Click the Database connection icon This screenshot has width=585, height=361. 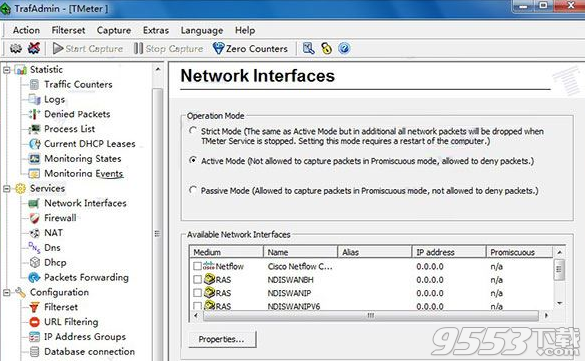point(34,352)
